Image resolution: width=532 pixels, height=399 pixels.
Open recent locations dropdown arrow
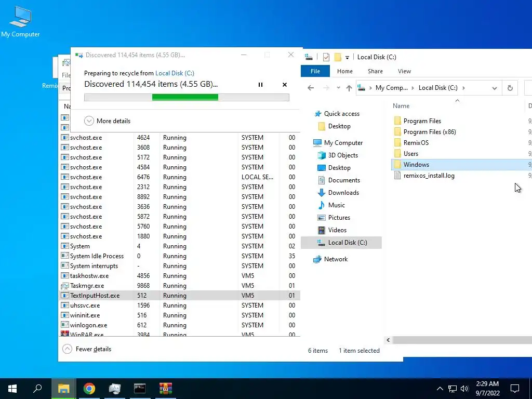(338, 88)
